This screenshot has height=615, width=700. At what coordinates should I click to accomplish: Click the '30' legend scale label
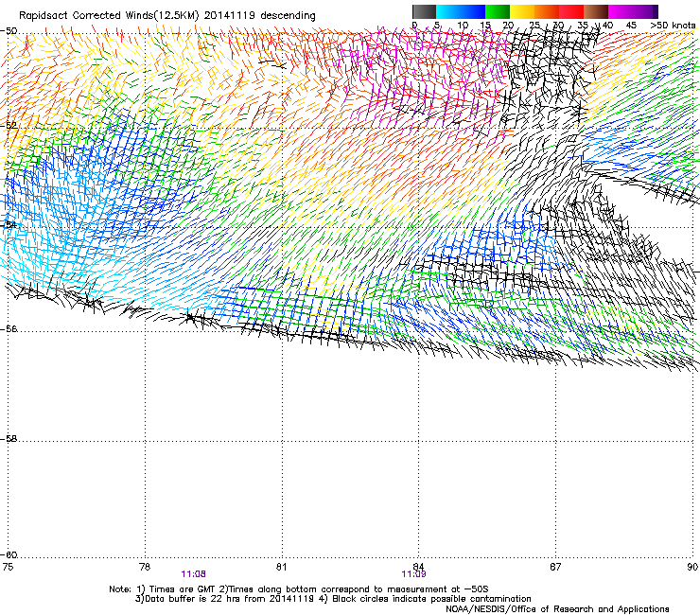click(558, 26)
